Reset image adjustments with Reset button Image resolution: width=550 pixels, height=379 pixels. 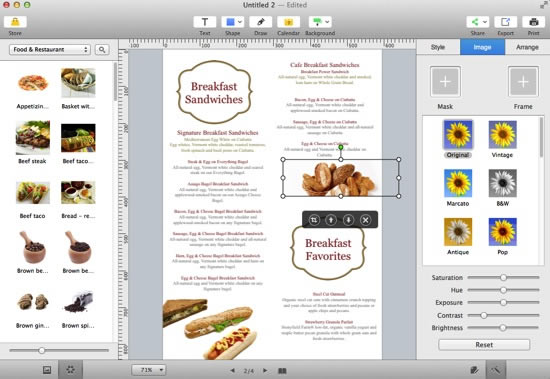pyautogui.click(x=484, y=345)
